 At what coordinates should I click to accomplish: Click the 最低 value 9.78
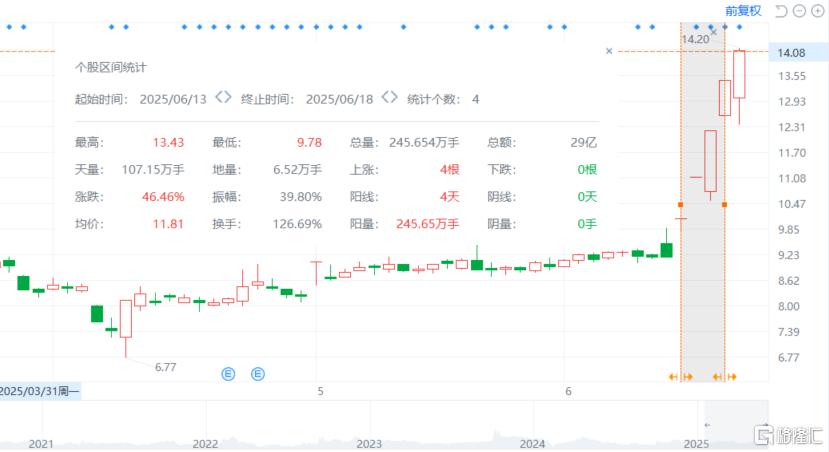tap(309, 143)
